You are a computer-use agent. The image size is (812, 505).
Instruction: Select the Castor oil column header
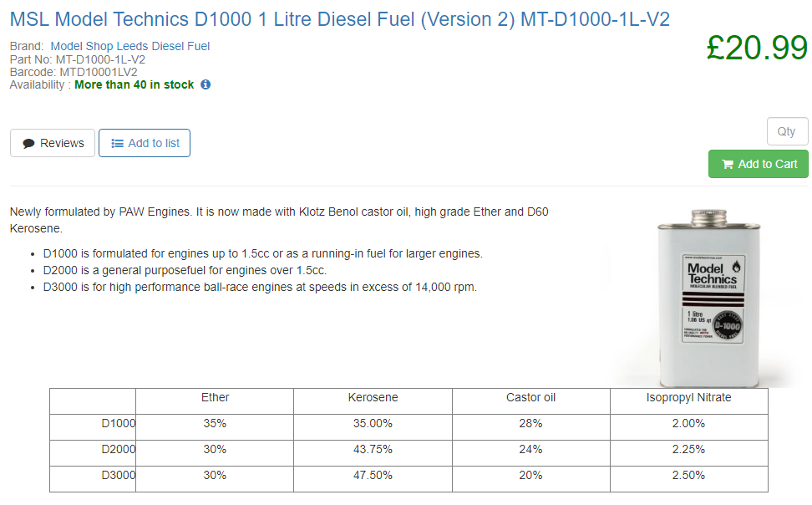coord(530,398)
